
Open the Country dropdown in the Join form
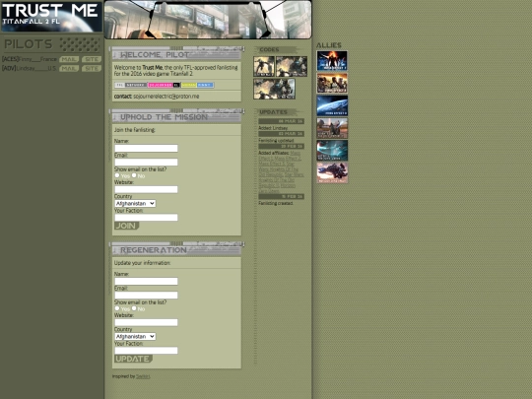coord(135,204)
